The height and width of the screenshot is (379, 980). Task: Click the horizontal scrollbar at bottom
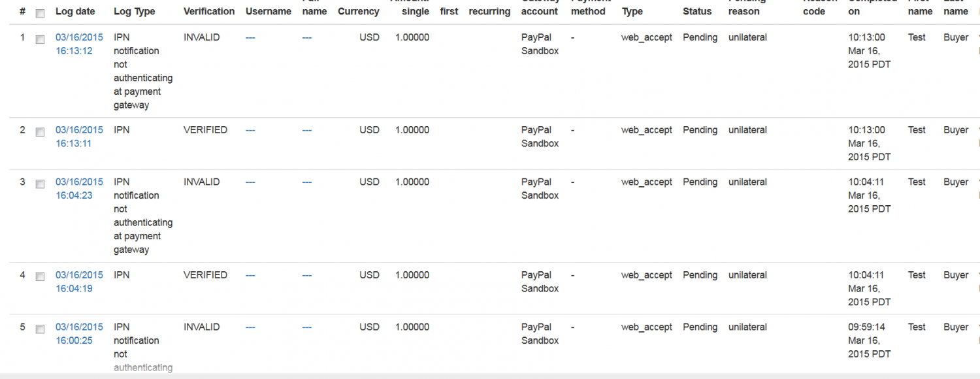coord(490,376)
